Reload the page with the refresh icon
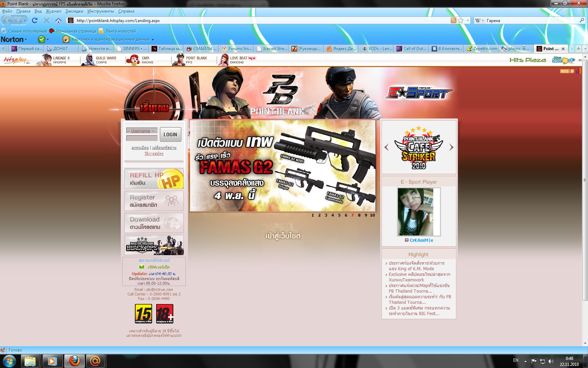 click(x=34, y=20)
